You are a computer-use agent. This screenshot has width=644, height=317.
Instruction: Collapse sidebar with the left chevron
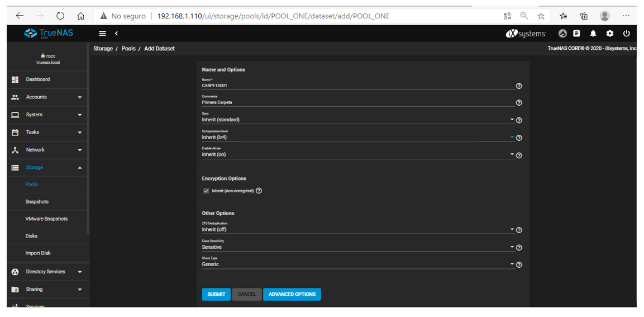point(116,34)
